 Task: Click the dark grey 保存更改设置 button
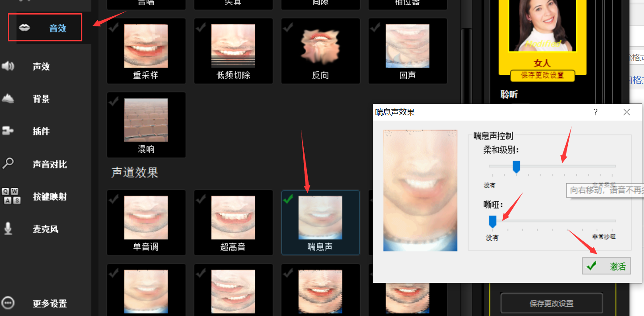552,303
